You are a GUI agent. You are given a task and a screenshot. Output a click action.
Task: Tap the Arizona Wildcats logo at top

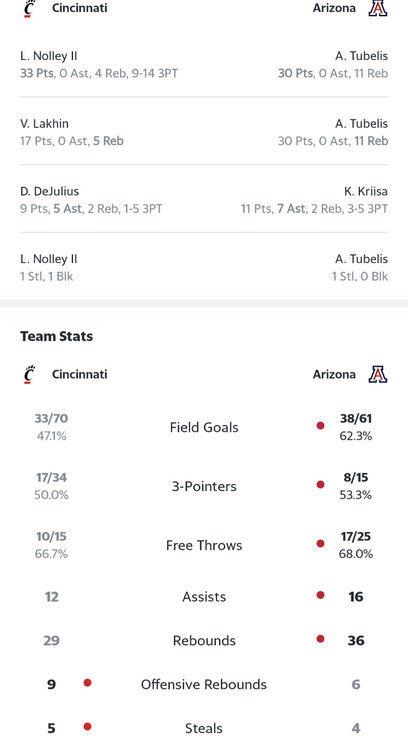(x=378, y=9)
